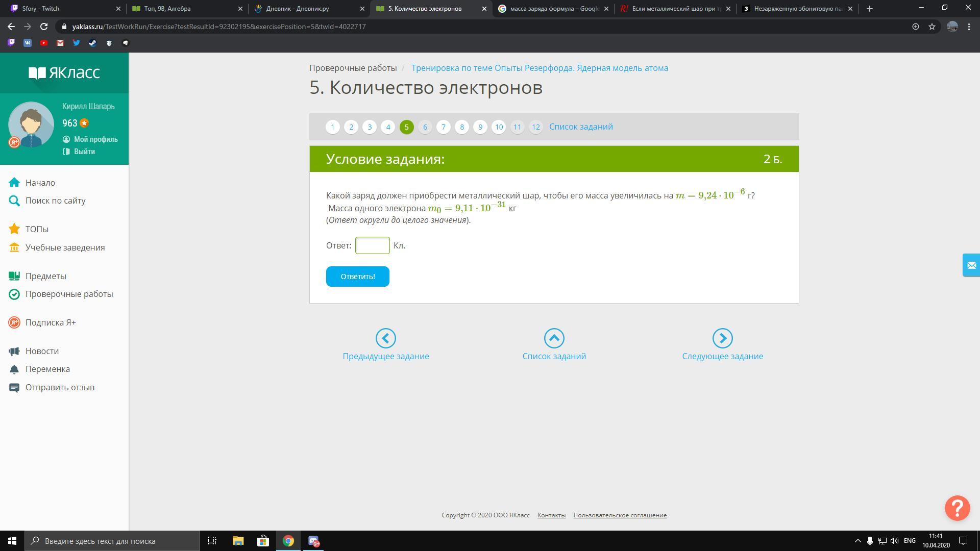Open Проверочные работы in sidebar
The height and width of the screenshot is (551, 980).
click(x=69, y=294)
